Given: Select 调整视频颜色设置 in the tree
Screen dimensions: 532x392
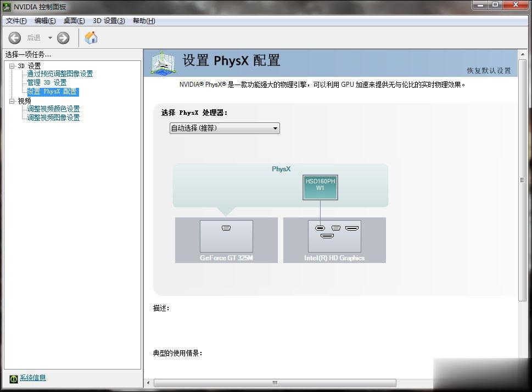Looking at the screenshot, I should 53,109.
